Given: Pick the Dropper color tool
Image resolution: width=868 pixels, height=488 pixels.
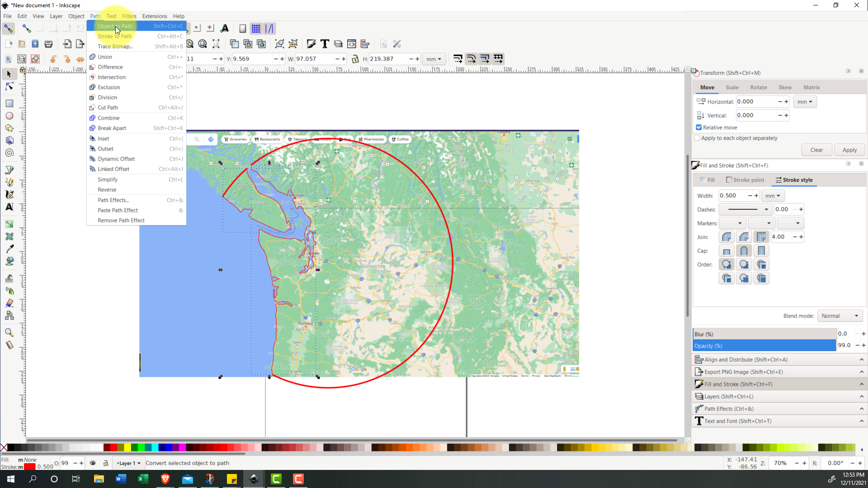Looking at the screenshot, I should point(9,249).
